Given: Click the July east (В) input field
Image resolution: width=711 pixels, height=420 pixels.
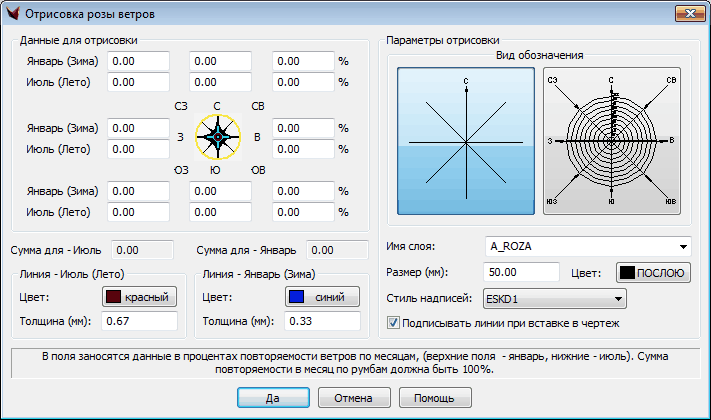Looking at the screenshot, I should click(302, 149).
